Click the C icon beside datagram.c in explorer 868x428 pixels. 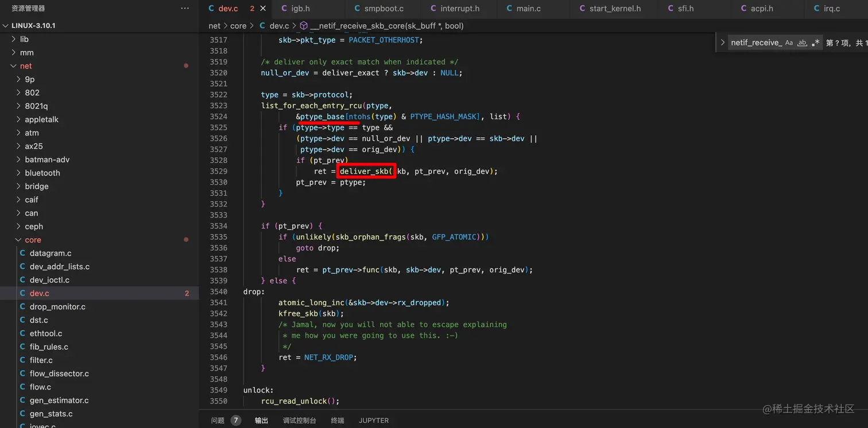tap(22, 253)
